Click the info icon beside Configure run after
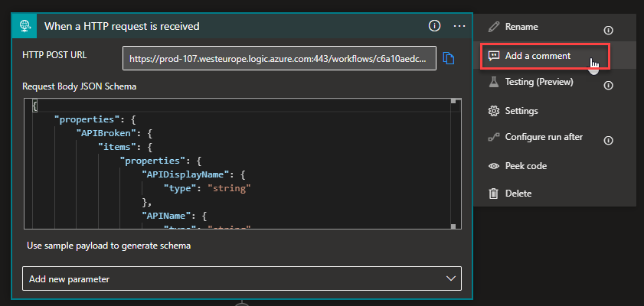The height and width of the screenshot is (306, 644). click(x=609, y=140)
